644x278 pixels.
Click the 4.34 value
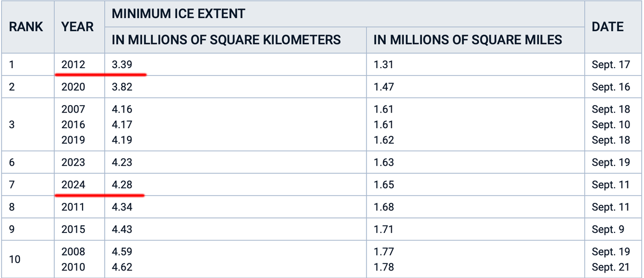[x=122, y=207]
